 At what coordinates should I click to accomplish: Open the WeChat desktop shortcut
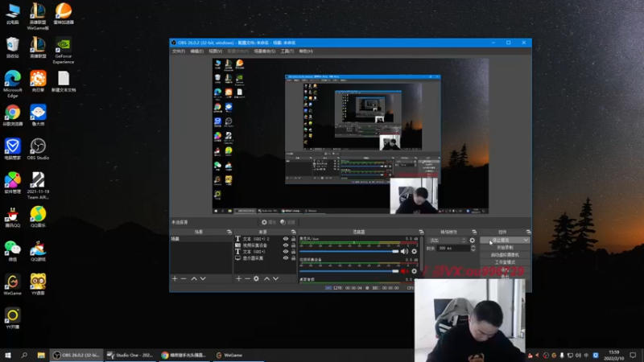[13, 251]
